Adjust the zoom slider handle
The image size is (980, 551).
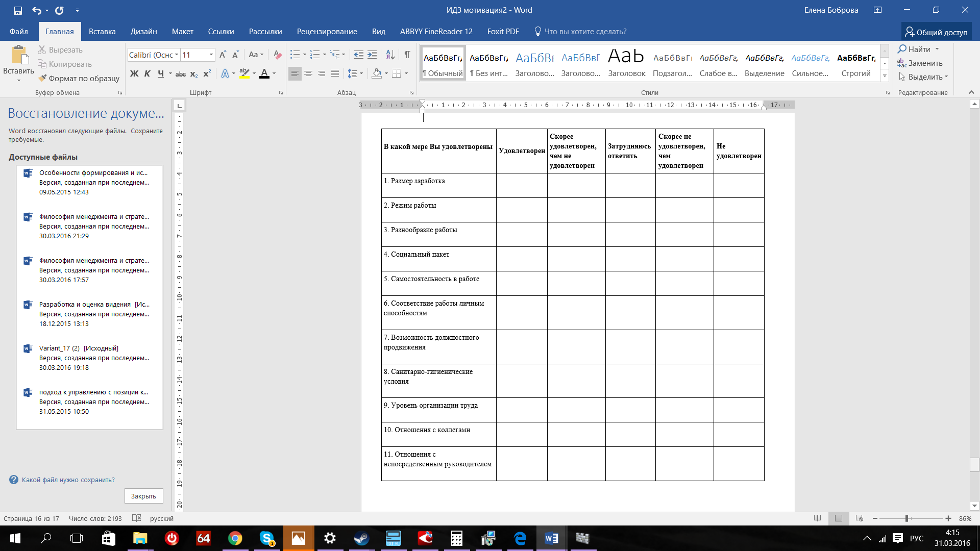tap(907, 518)
